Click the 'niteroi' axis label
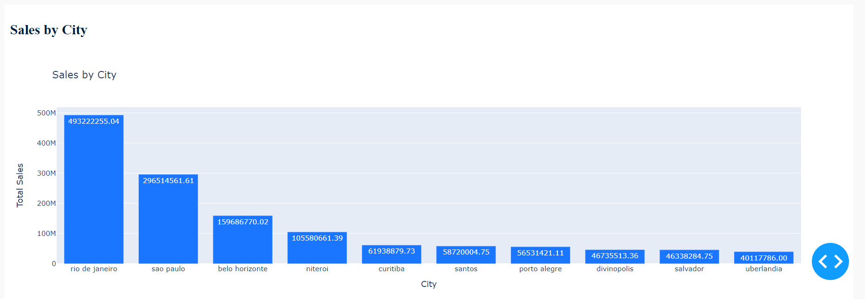This screenshot has width=868, height=299. (317, 269)
